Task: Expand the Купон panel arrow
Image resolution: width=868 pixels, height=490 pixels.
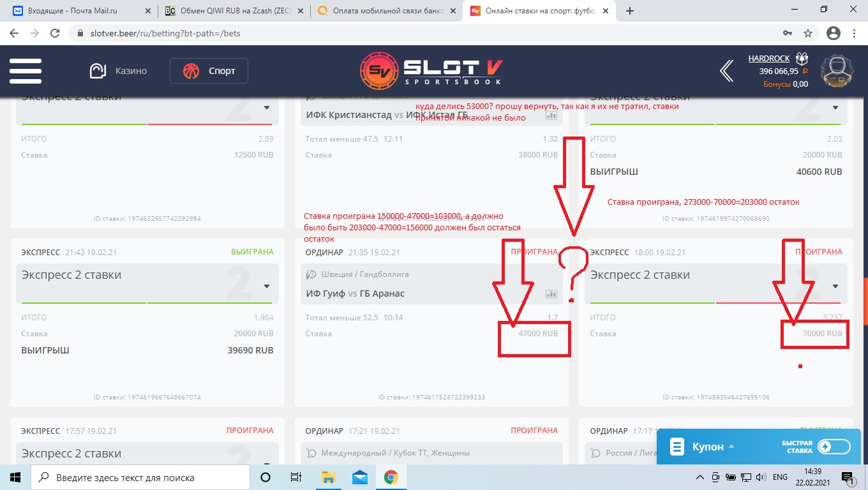Action: (731, 447)
